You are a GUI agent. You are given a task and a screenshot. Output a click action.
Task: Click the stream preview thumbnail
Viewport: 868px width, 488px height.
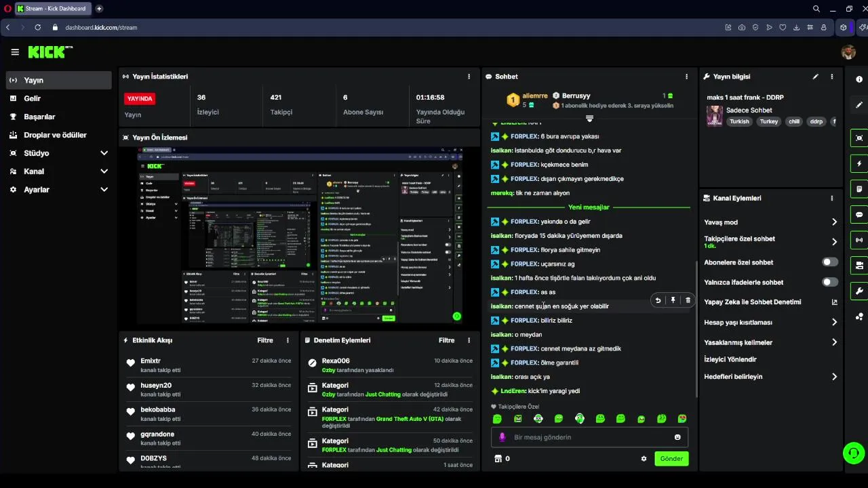click(299, 235)
